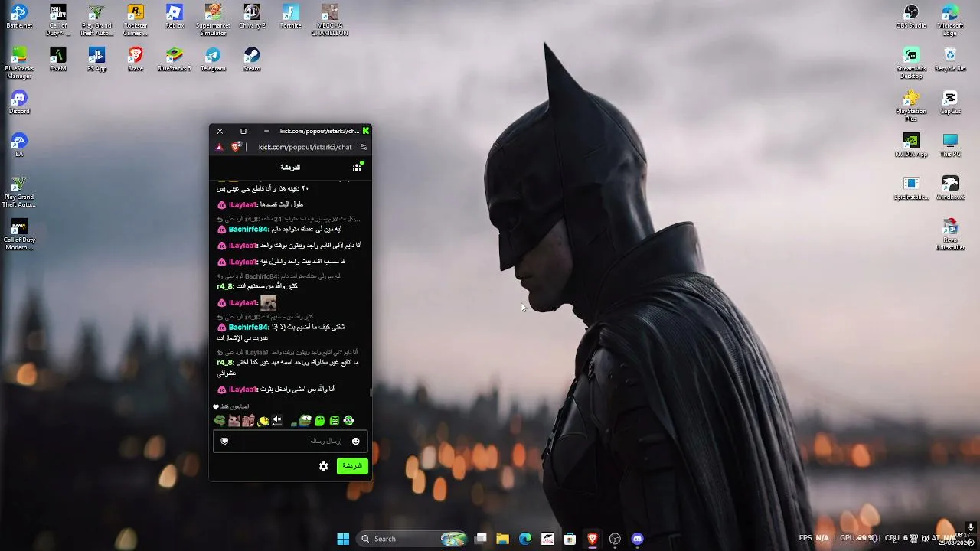Select the Steam desktop shortcut
Viewport: 980px width, 551px height.
point(252,60)
